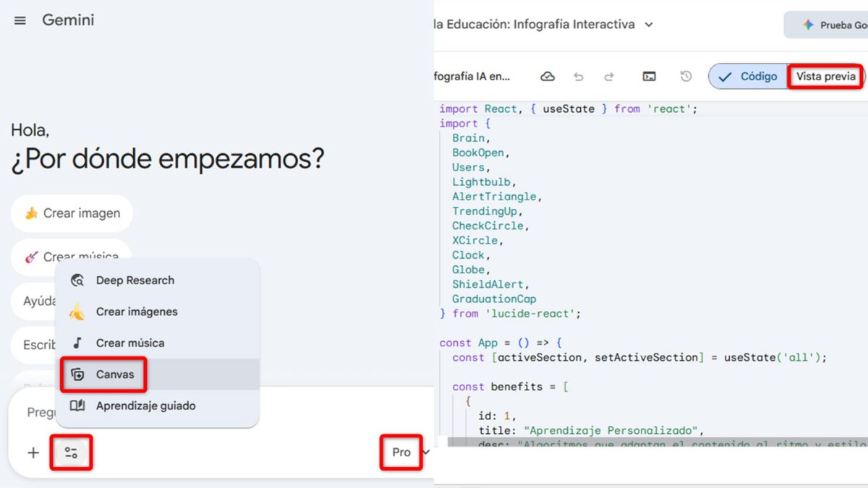Click the const App arrow function line
The image size is (868, 488).
501,343
